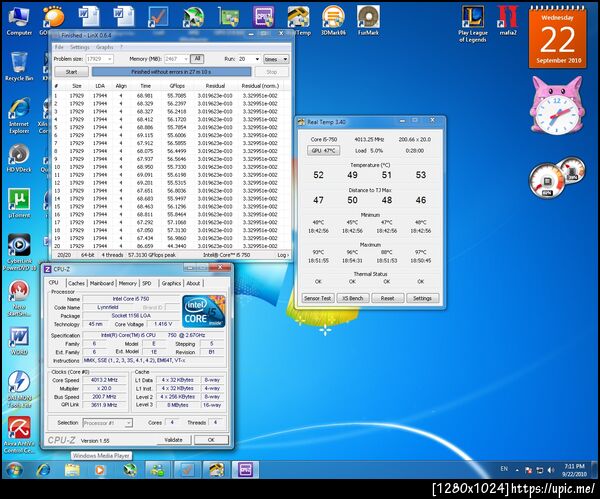Show hidden tray icons arrow

coord(517,470)
